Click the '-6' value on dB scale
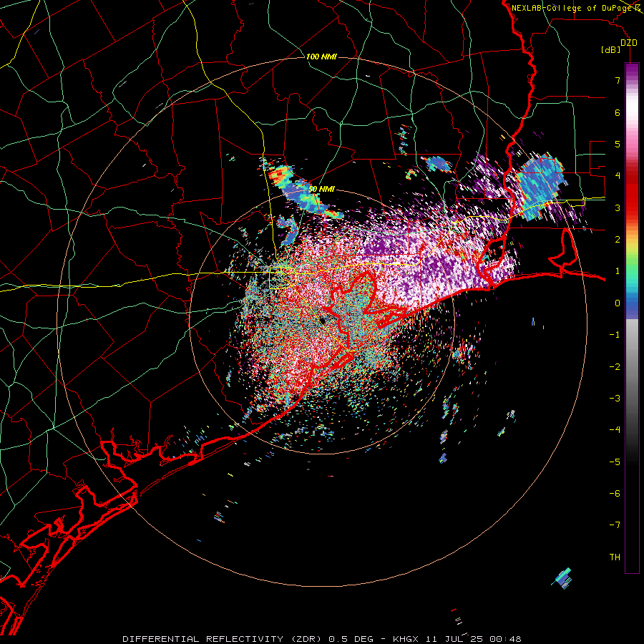644x644 pixels. click(615, 494)
